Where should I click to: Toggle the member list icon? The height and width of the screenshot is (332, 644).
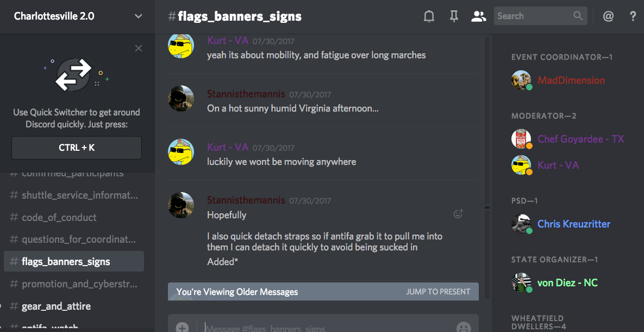pyautogui.click(x=478, y=16)
